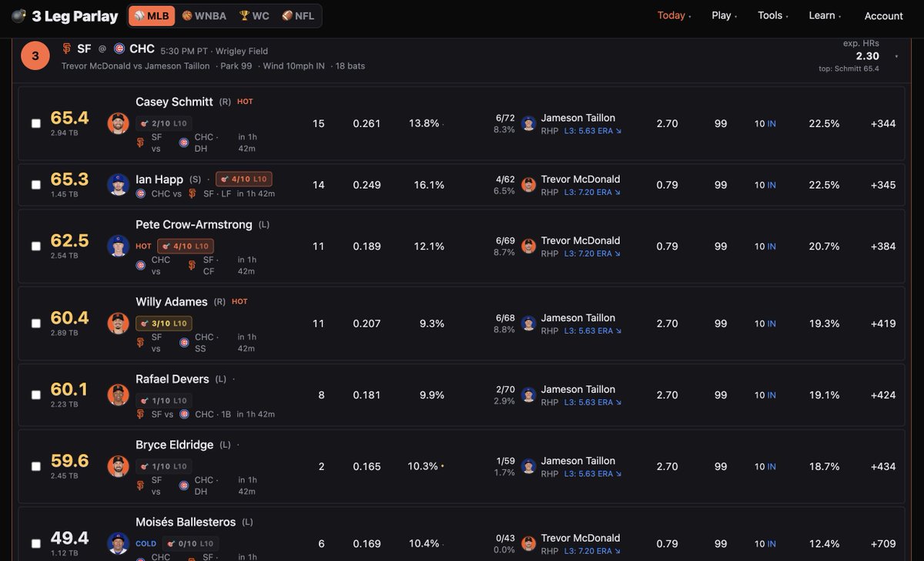Click Trevor McDonald's pitcher avatar in Happ row
924x561 pixels.
(x=528, y=185)
